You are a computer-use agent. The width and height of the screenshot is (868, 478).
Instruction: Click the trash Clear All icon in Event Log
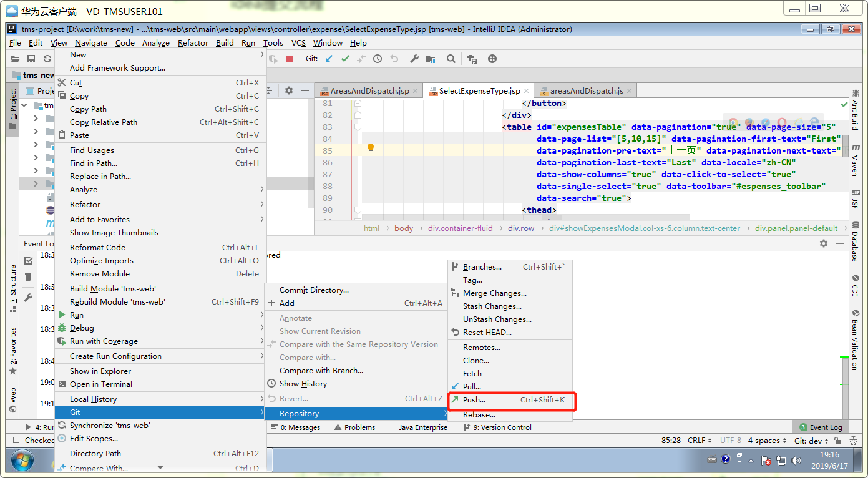pyautogui.click(x=28, y=277)
